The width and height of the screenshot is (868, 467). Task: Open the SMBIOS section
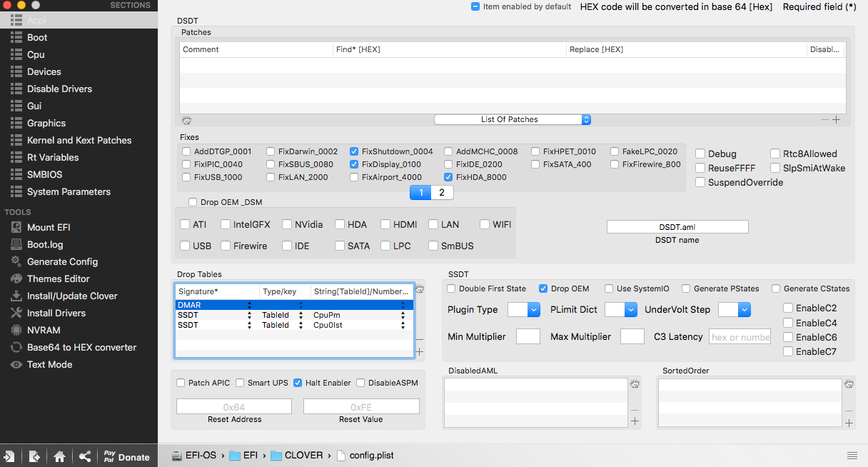pos(44,174)
